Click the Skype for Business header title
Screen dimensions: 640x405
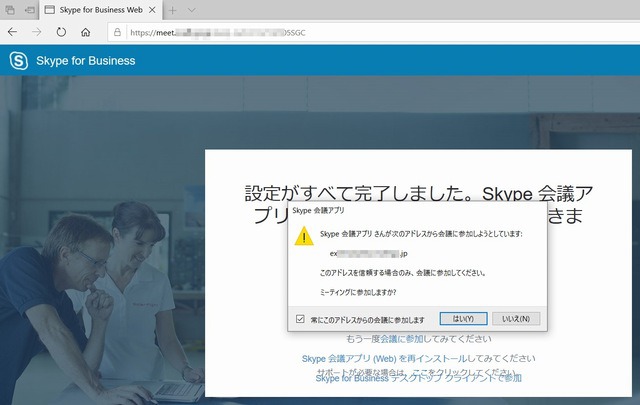(x=86, y=61)
